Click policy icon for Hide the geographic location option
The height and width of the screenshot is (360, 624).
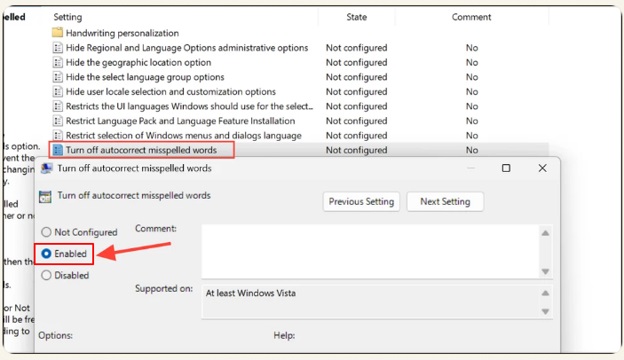[58, 62]
